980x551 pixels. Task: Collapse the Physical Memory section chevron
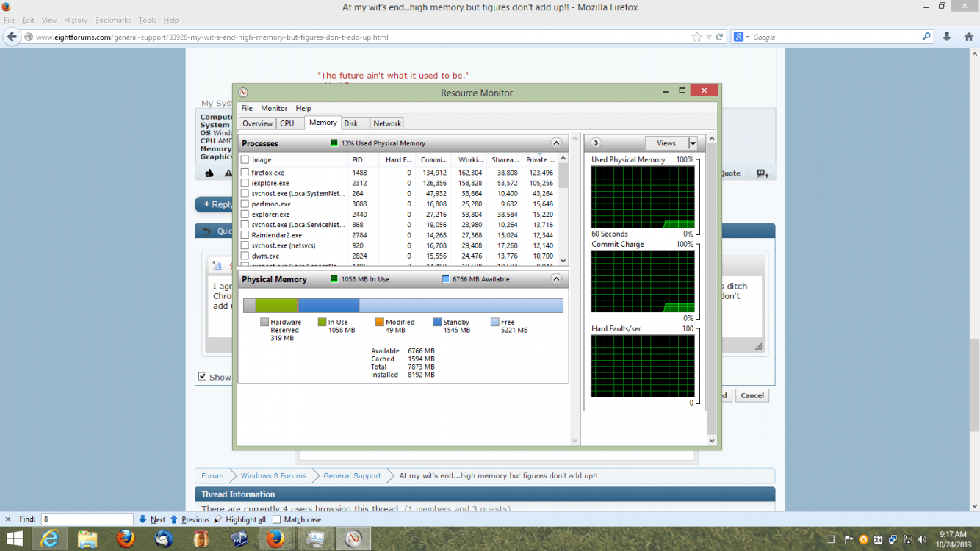click(x=556, y=279)
